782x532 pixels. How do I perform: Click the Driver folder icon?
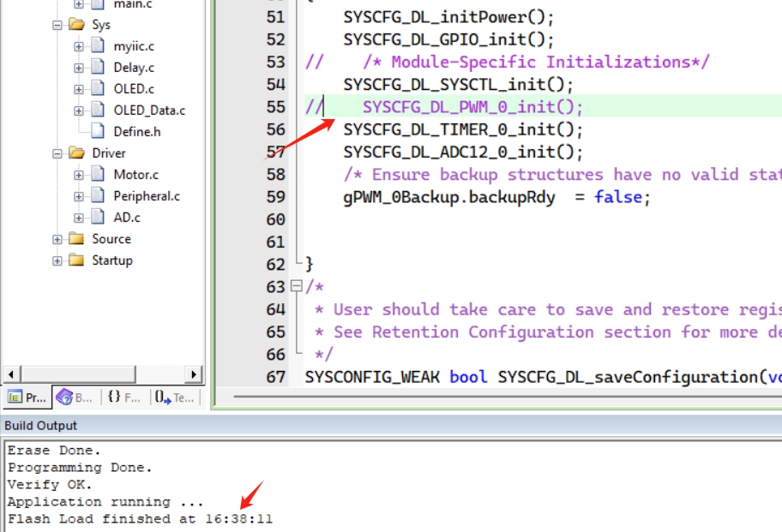coord(75,153)
